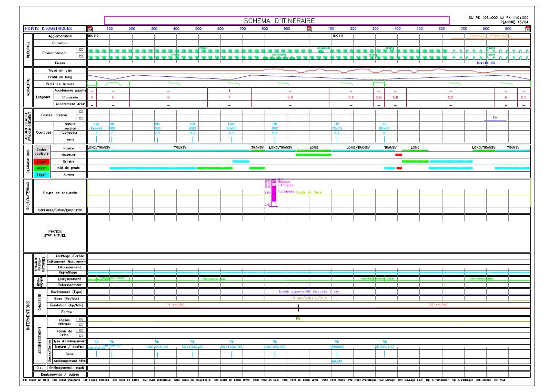
Task: Click the POINTS KILOMETRIQUES header
Action: click(54, 29)
